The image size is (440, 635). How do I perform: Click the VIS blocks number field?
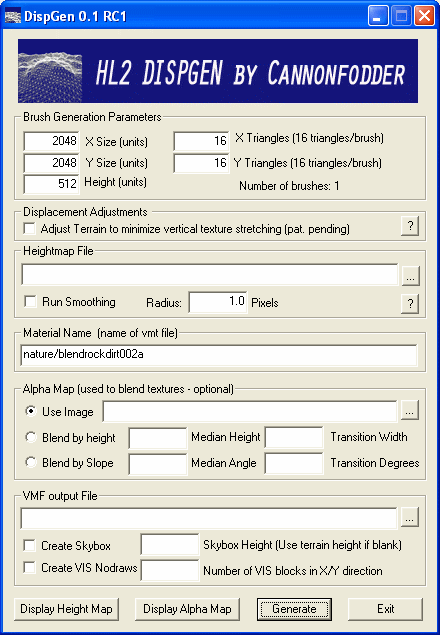tap(170, 570)
